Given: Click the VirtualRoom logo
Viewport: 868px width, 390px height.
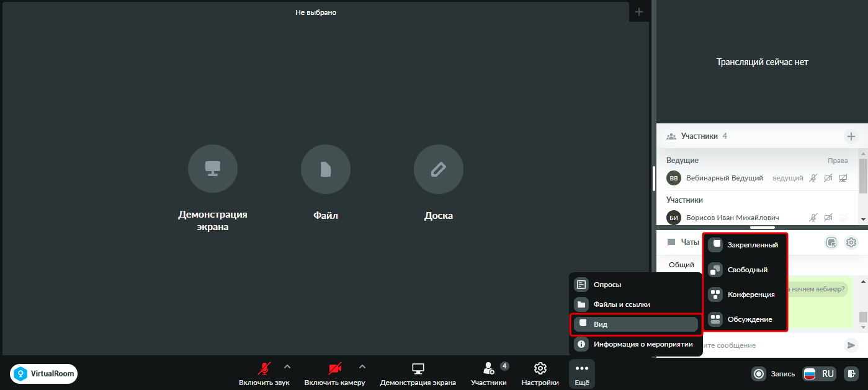Looking at the screenshot, I should point(44,374).
